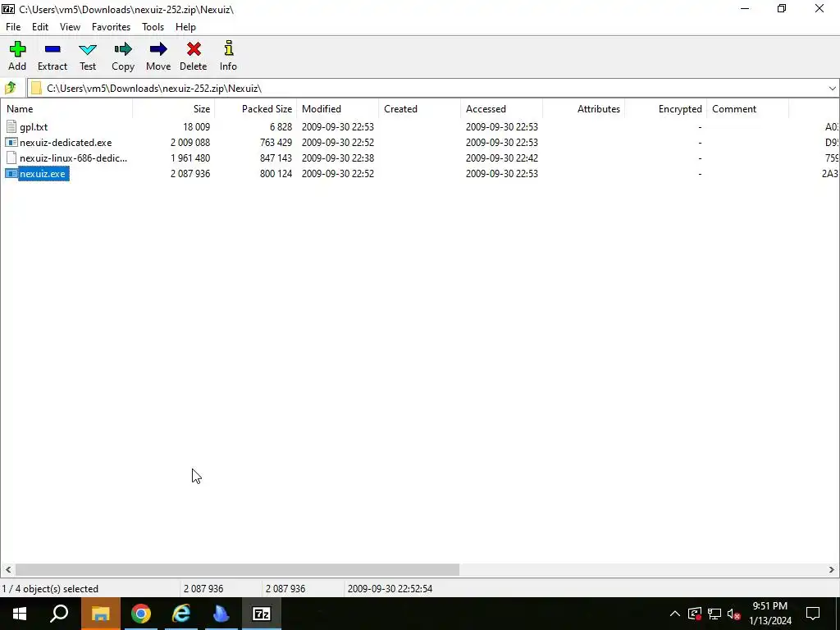Click the horizontal scrollbar thumb

coord(237,569)
